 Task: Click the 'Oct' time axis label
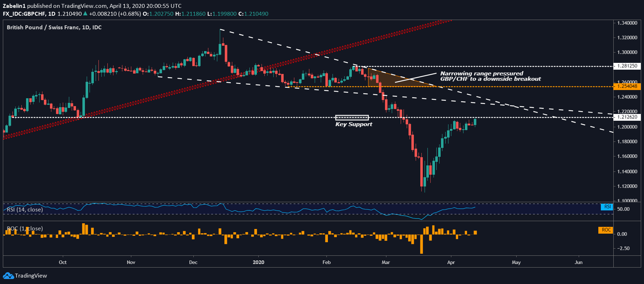(63, 262)
